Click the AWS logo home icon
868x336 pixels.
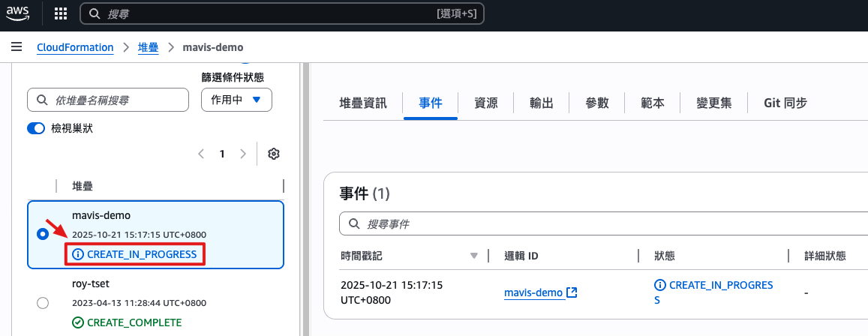[18, 13]
